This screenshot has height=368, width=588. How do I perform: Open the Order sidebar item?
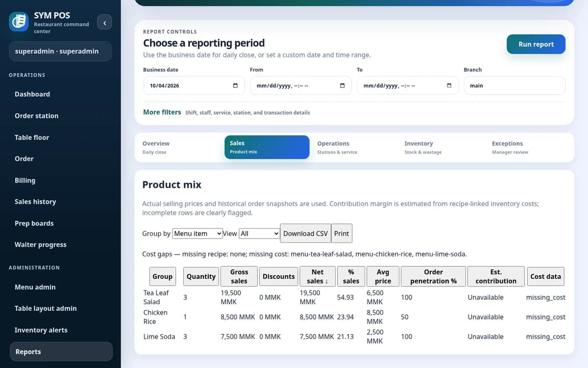(61, 158)
